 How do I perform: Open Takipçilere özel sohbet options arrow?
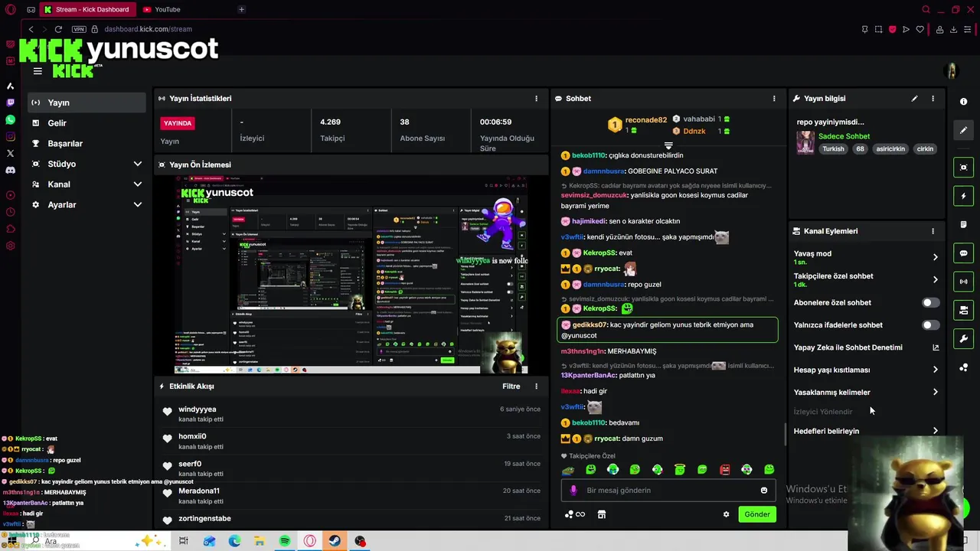pyautogui.click(x=935, y=279)
